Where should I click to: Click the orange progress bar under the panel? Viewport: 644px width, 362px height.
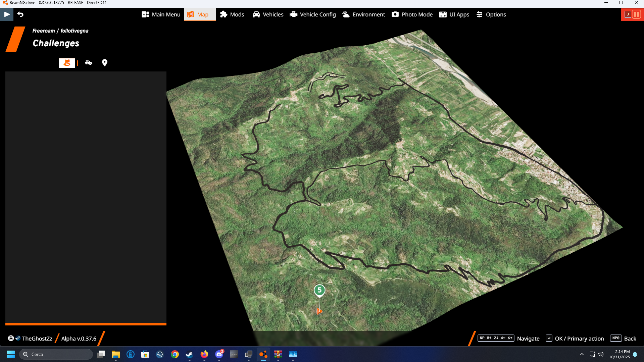click(86, 324)
